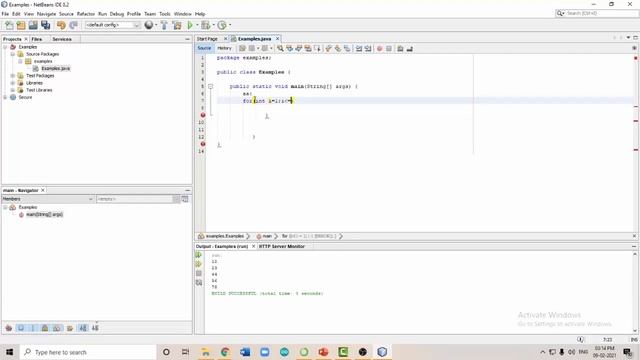
Task: Open the Run Project dropdown arrow
Action: (x=197, y=25)
